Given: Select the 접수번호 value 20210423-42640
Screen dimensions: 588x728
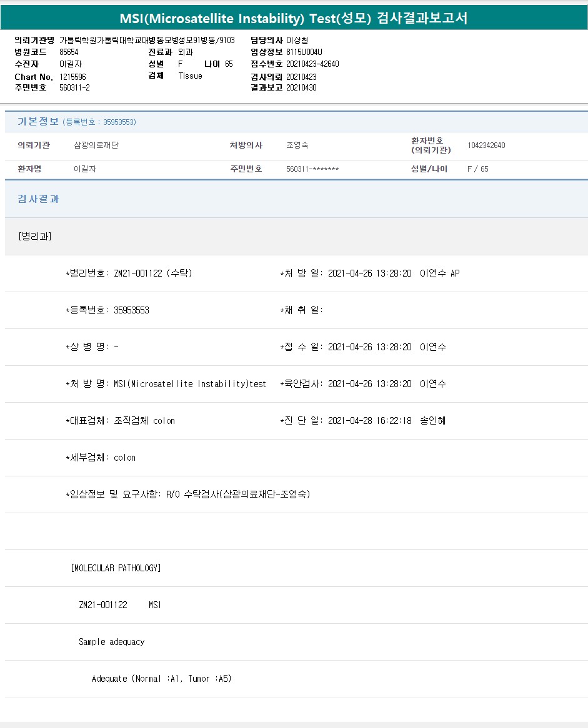Looking at the screenshot, I should point(312,64).
